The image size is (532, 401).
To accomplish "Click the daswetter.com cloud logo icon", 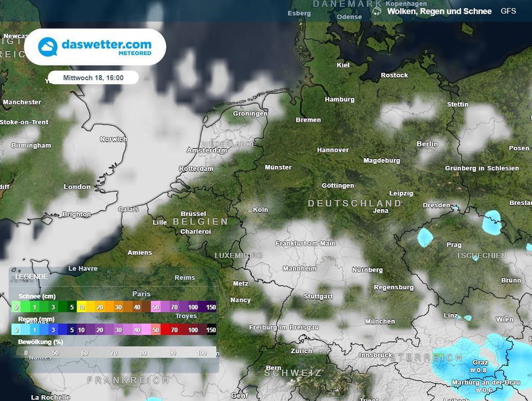I will [48, 47].
